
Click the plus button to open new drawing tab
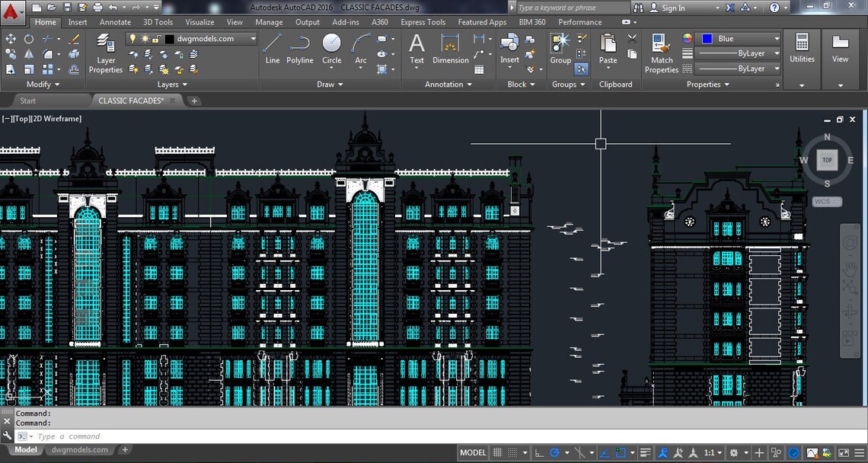pos(193,100)
